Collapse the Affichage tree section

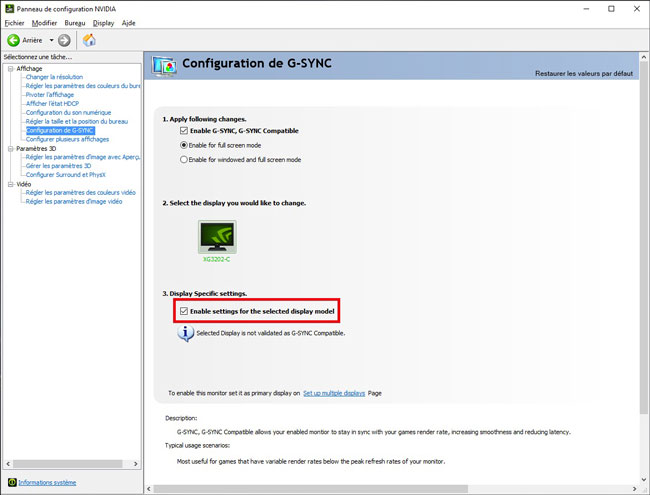pyautogui.click(x=9, y=69)
